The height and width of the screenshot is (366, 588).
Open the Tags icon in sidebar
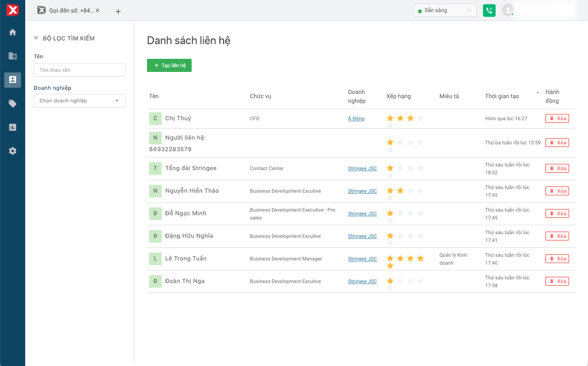[13, 103]
